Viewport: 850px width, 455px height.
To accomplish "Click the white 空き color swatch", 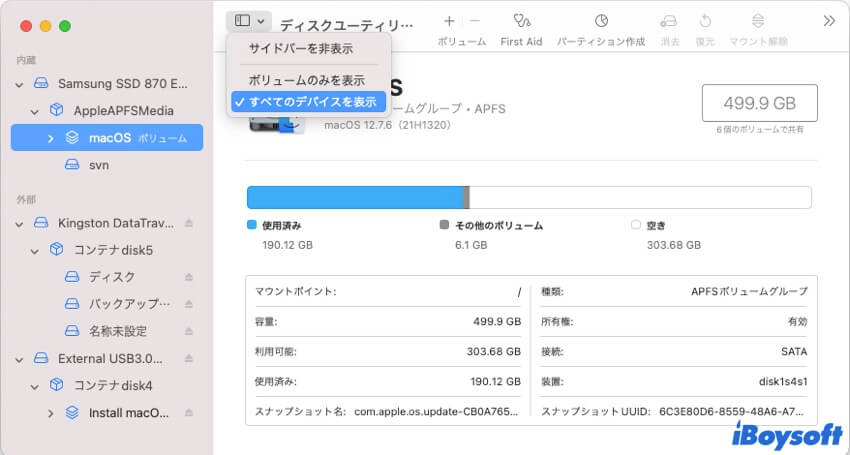I will coord(636,225).
